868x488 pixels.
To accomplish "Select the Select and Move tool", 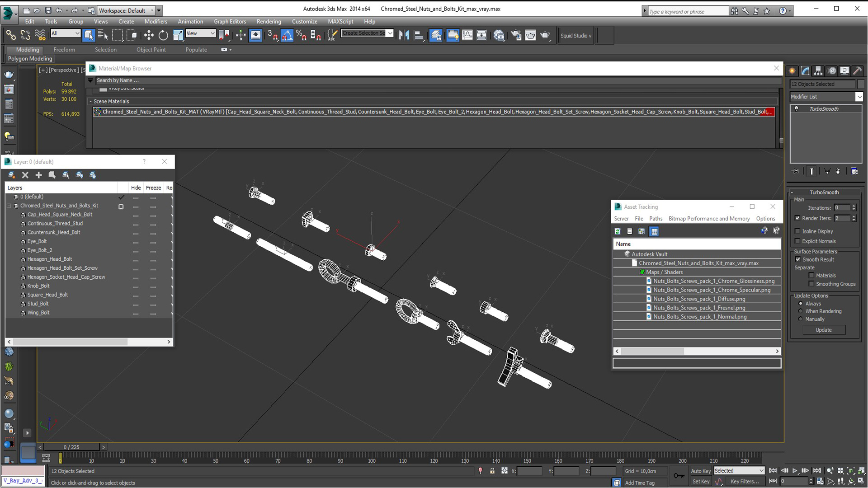I will (149, 35).
